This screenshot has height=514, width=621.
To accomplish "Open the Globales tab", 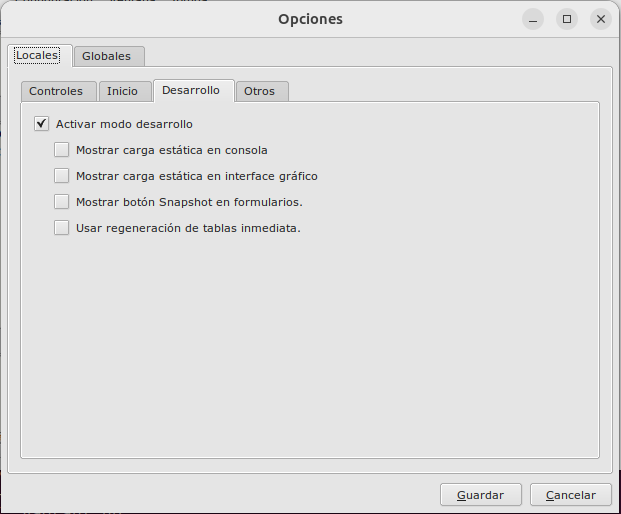I will [x=109, y=56].
